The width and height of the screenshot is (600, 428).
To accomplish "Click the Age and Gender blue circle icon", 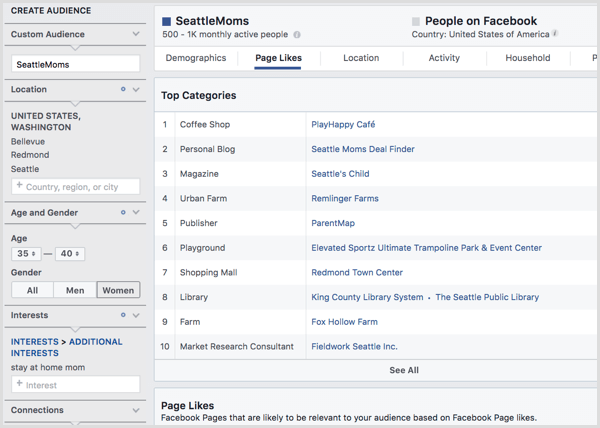I will pyautogui.click(x=123, y=212).
